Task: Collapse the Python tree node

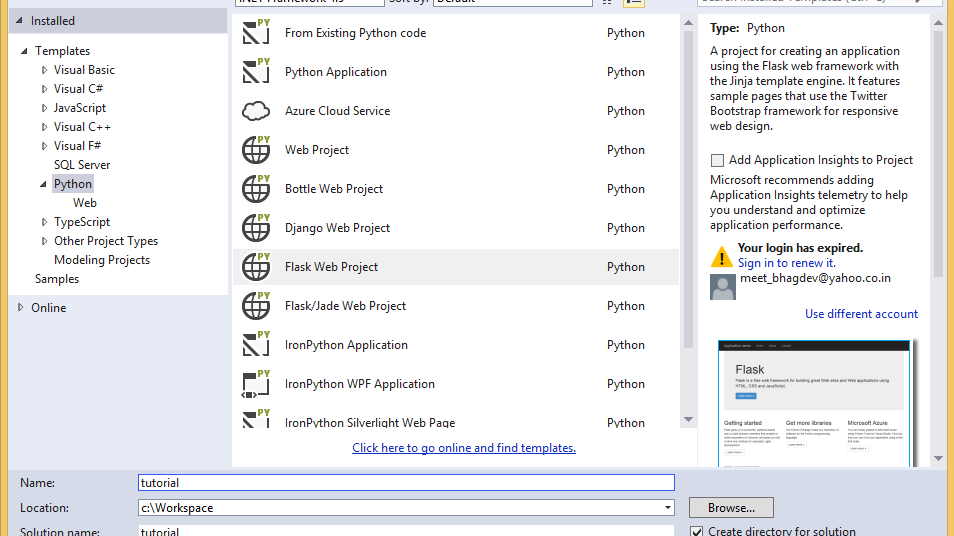Action: point(44,184)
